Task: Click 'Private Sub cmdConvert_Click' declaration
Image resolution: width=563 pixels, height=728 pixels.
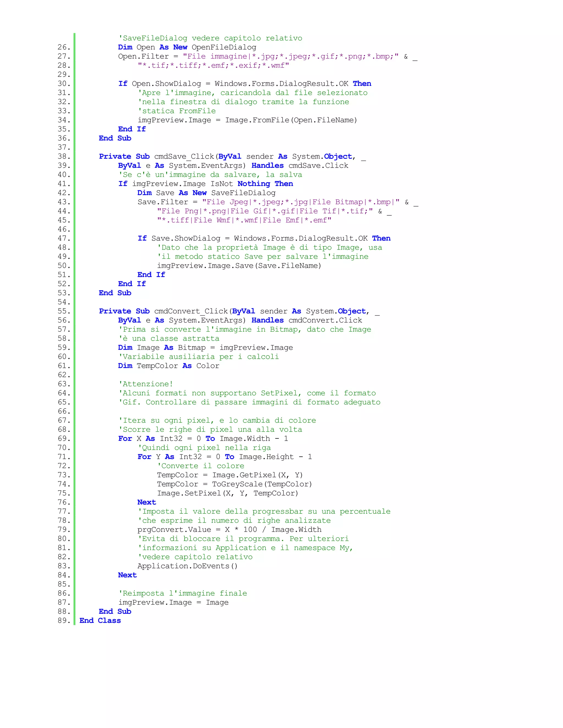Action: point(239,311)
